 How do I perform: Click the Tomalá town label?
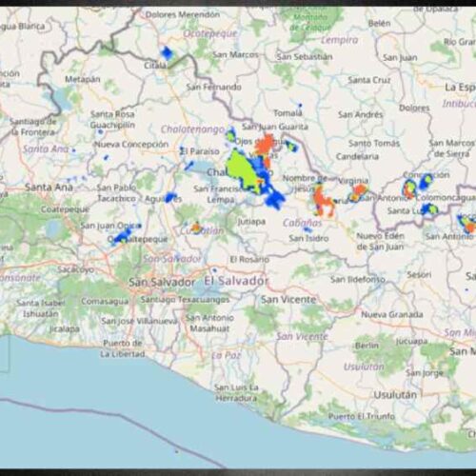288,112
